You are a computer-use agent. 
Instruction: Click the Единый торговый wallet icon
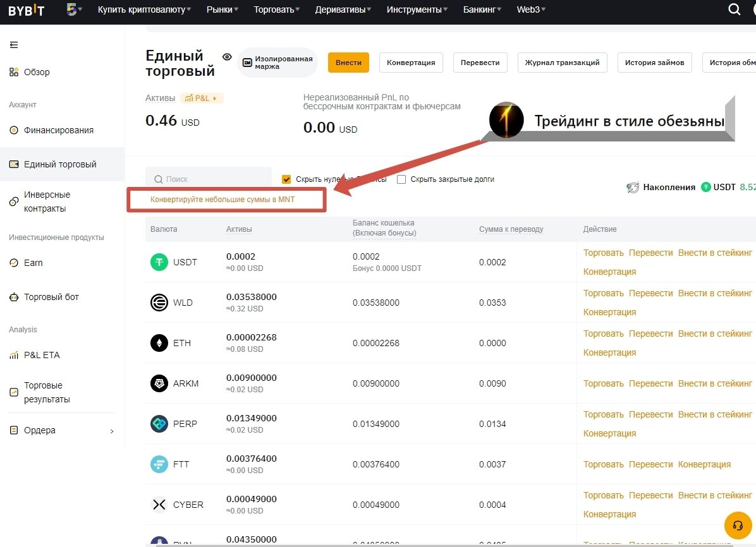tap(14, 164)
